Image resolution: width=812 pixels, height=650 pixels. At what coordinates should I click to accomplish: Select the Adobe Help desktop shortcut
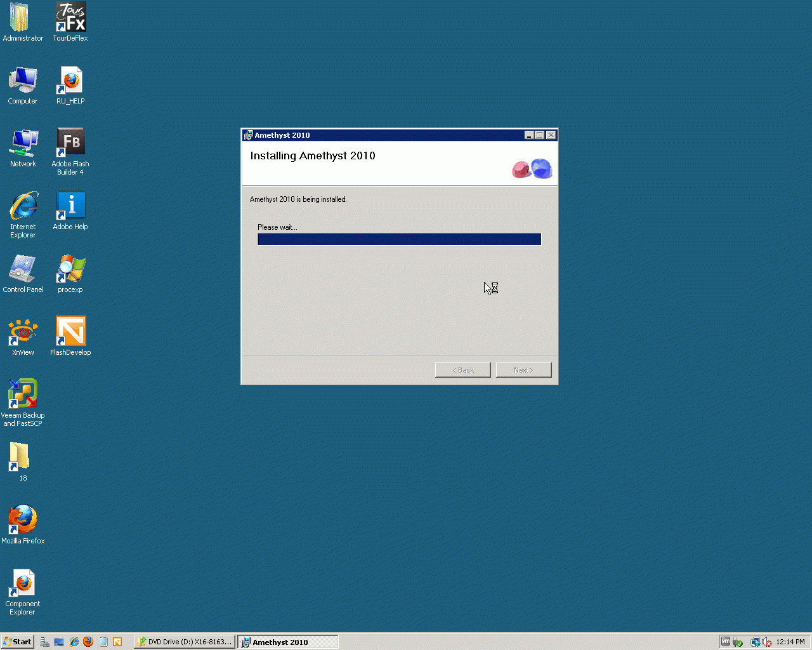click(x=70, y=211)
